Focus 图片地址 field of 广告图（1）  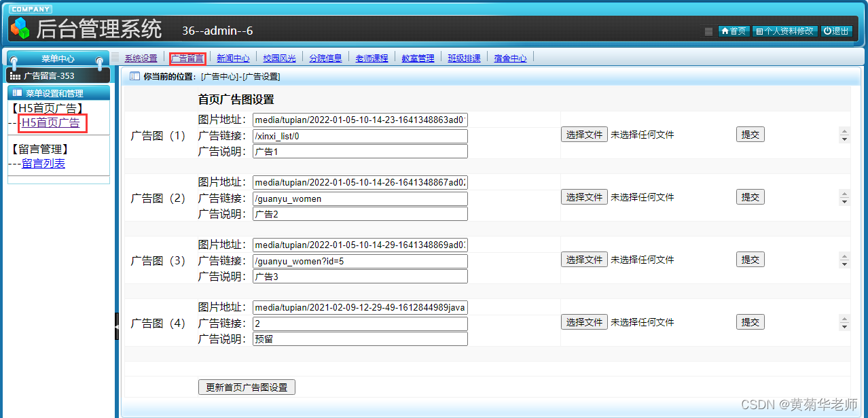360,120
